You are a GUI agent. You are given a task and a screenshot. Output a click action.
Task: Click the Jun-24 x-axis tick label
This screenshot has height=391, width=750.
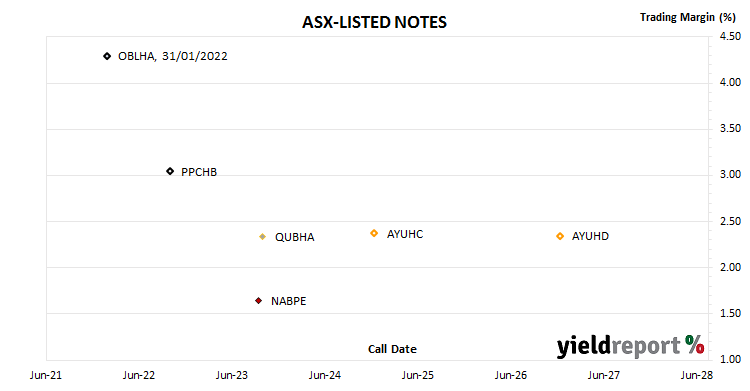pyautogui.click(x=324, y=375)
